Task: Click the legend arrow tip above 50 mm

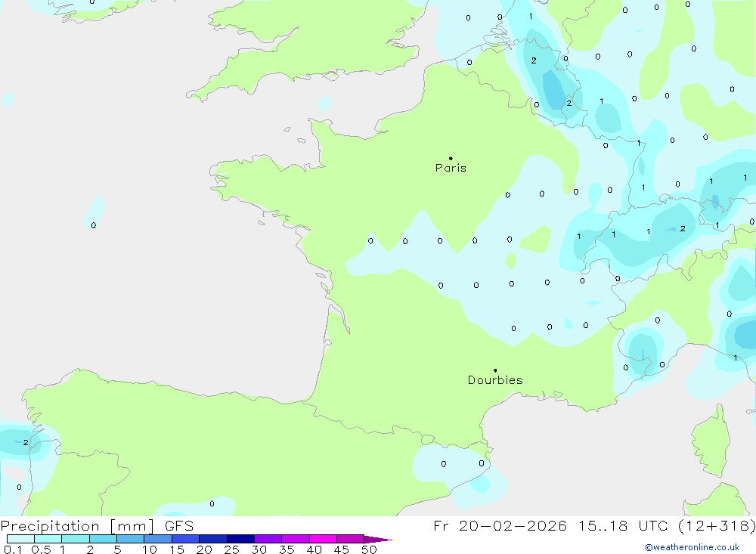Action: (379, 540)
